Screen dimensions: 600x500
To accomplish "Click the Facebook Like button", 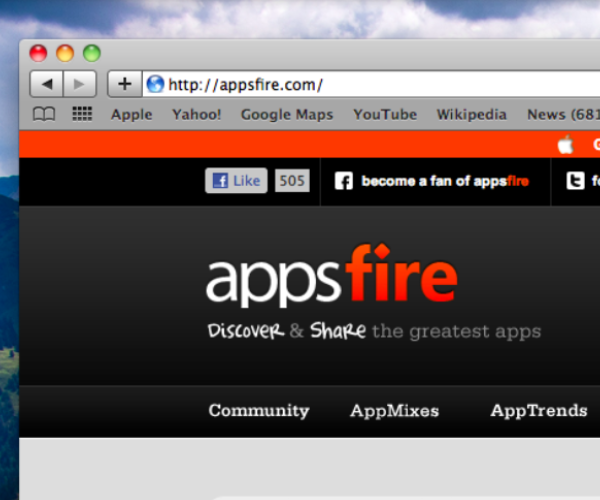I will coord(236,181).
